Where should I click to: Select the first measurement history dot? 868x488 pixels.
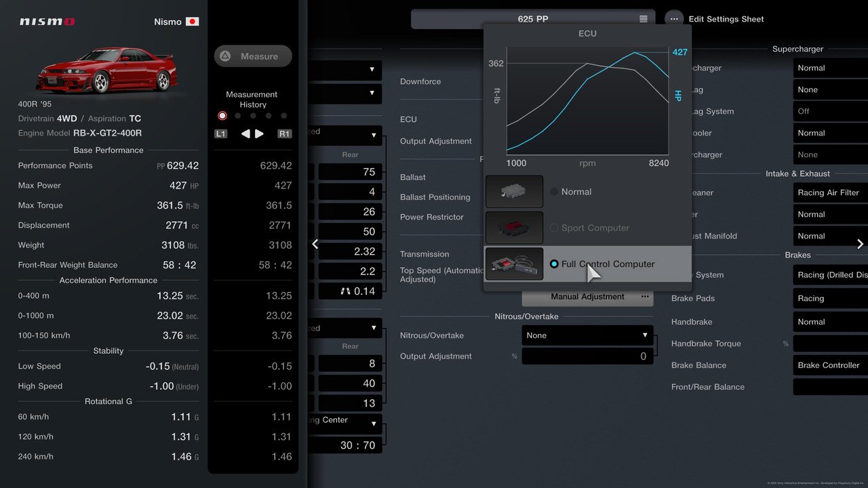pos(222,116)
